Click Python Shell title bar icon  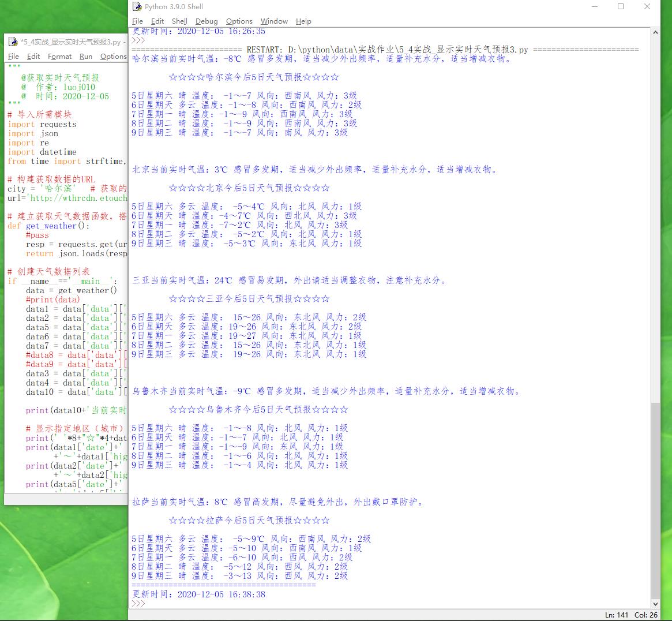(137, 6)
